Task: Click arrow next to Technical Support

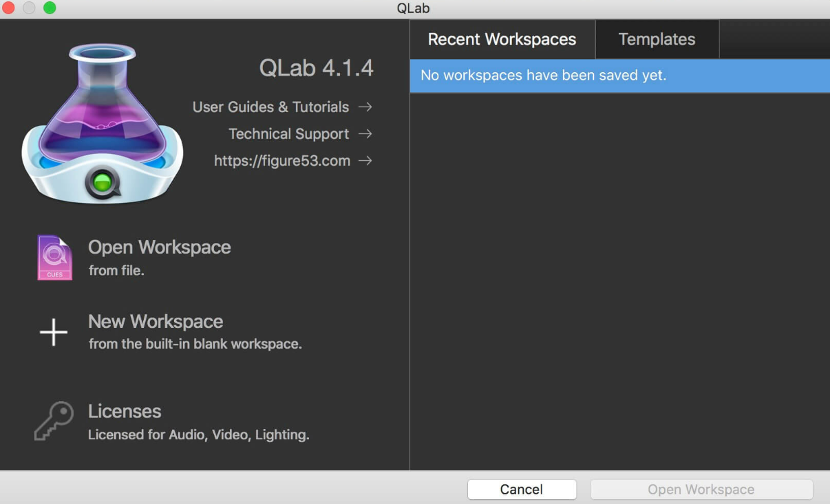Action: point(365,133)
